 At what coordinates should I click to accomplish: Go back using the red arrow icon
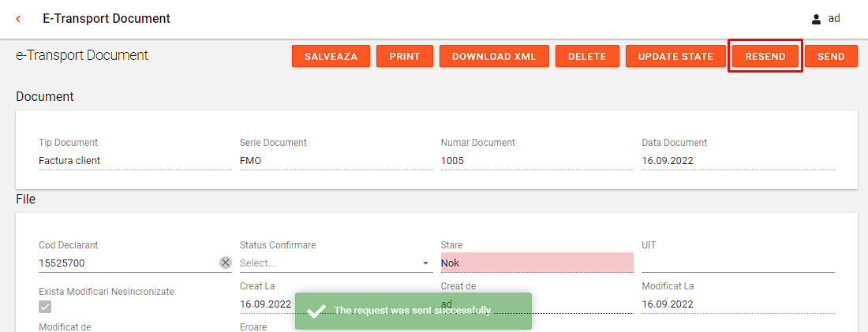click(x=18, y=19)
